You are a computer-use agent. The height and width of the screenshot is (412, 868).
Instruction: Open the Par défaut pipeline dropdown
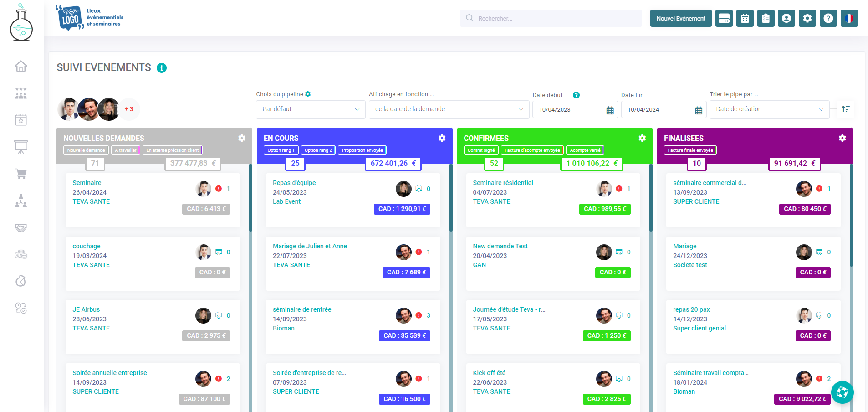tap(310, 109)
